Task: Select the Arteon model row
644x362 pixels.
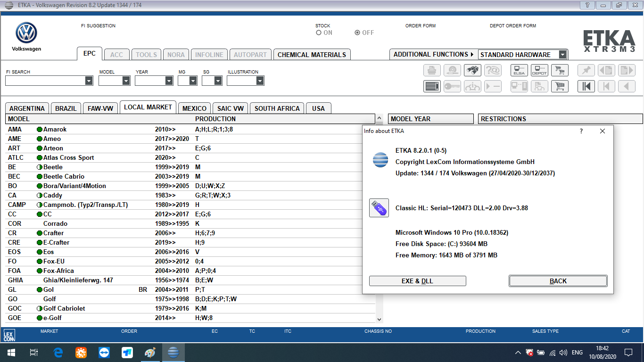Action: pyautogui.click(x=190, y=148)
